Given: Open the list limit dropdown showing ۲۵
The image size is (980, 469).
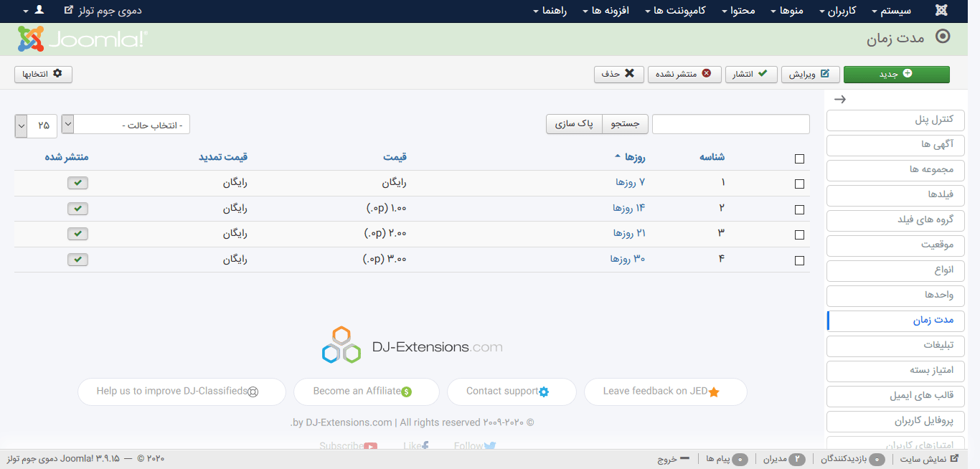Looking at the screenshot, I should coord(32,125).
